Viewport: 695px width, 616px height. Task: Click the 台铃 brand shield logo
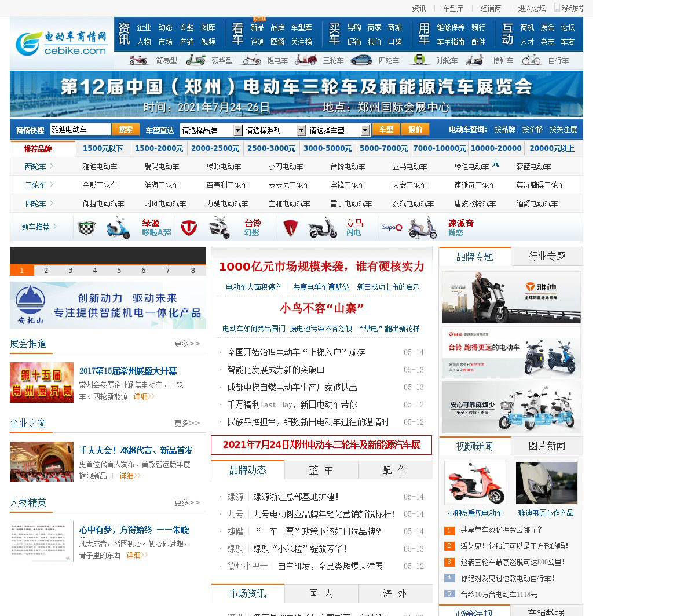point(189,228)
